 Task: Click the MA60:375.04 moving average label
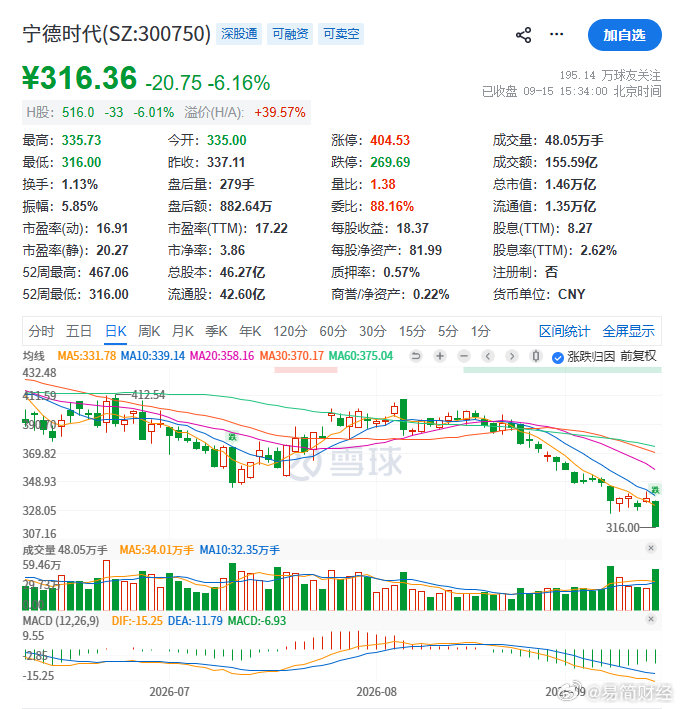tap(361, 356)
